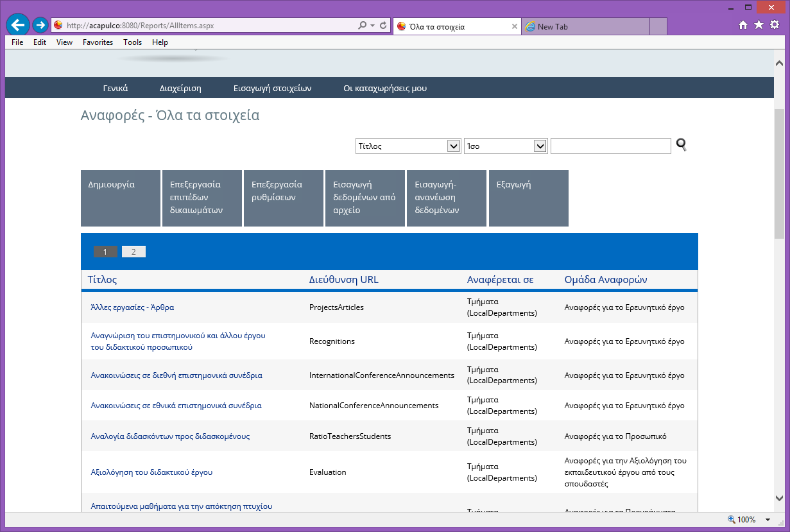Click the RatioTeachersStudents URL cell
Screen dimensions: 790x532
coord(350,436)
